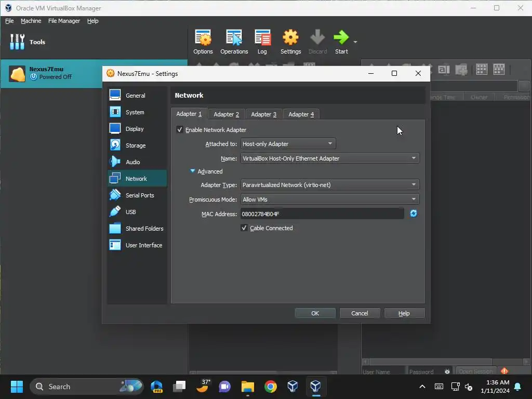Switch to Adapter 2 tab
The width and height of the screenshot is (532, 399).
227,114
